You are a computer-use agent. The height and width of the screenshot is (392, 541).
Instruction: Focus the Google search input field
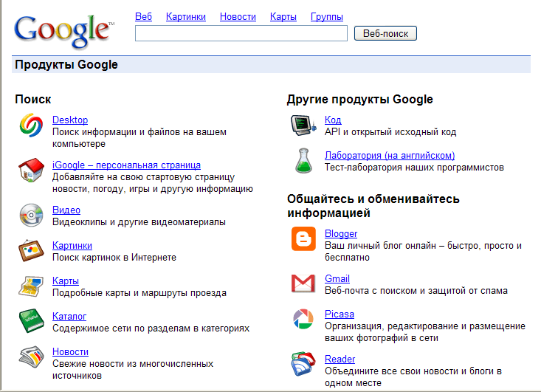241,33
